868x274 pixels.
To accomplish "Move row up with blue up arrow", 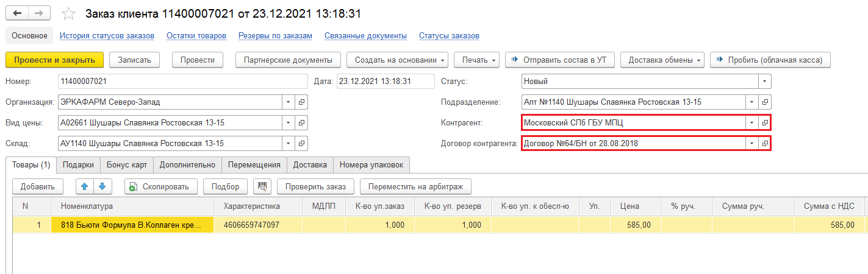I will (84, 186).
